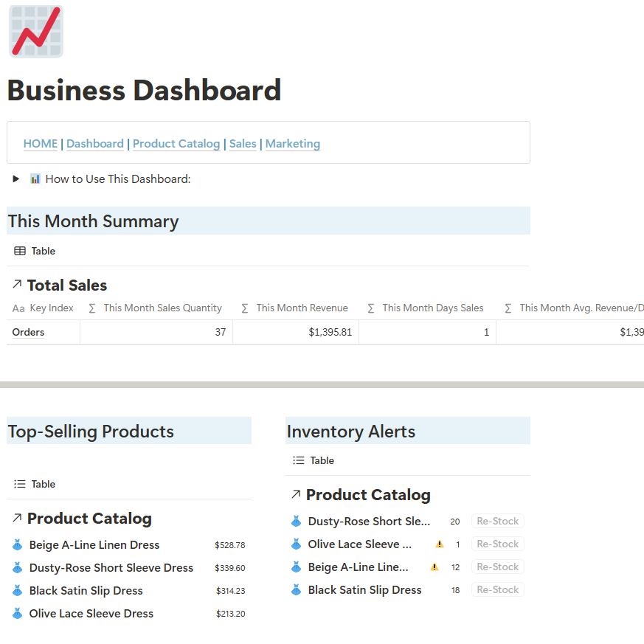Viewport: 644px width, 644px height.
Task: Click the This Month Sales Quantity column header
Action: (x=162, y=308)
